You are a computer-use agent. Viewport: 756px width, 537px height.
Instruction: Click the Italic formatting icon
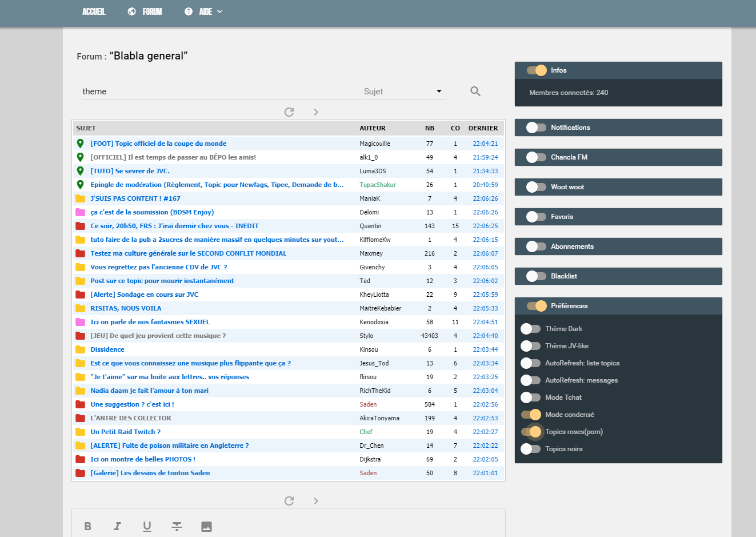click(117, 527)
